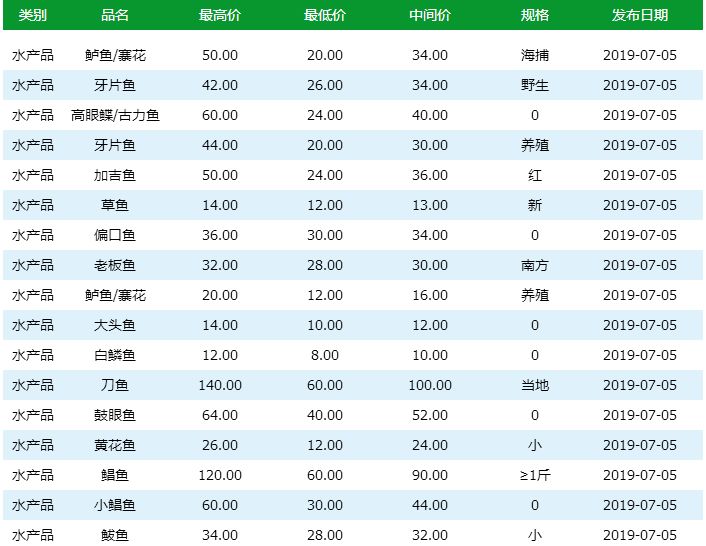Click the 发布日期 column header
The height and width of the screenshot is (546, 706).
pyautogui.click(x=640, y=15)
